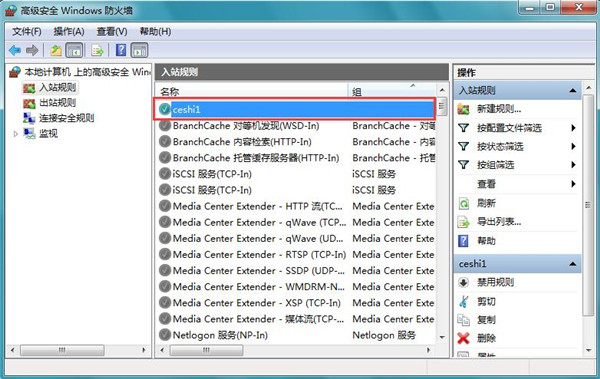The image size is (600, 379).
Task: Click the actions pane down scroll arrow
Action: pos(589,350)
